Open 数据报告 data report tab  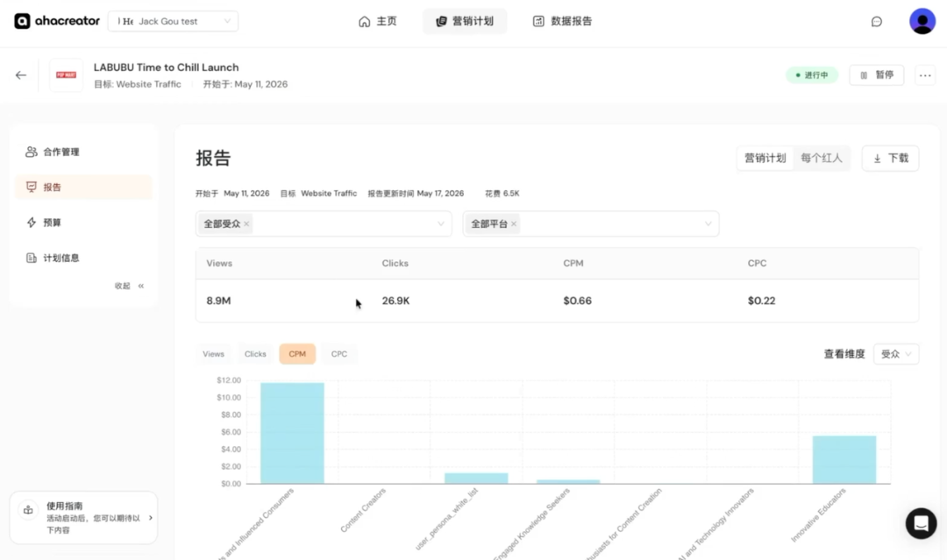(562, 21)
